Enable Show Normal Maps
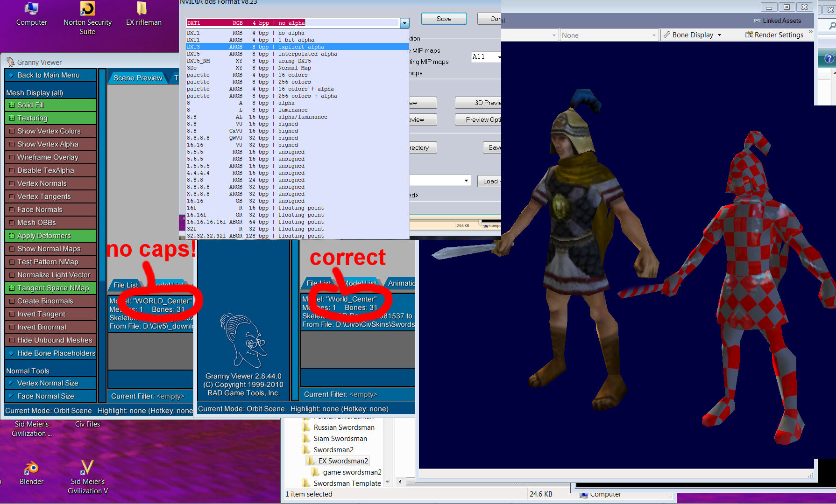Viewport: 836px width, 504px height. [50, 249]
